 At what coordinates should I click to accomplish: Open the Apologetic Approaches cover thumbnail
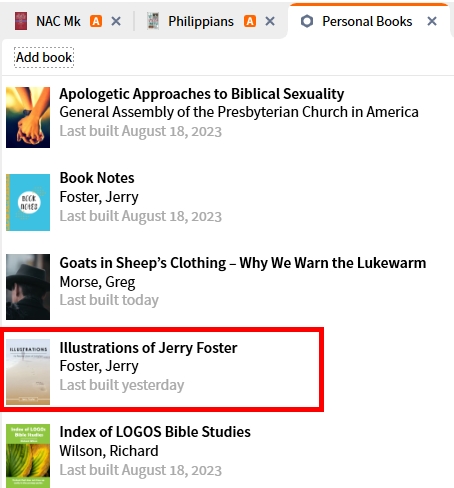click(28, 117)
